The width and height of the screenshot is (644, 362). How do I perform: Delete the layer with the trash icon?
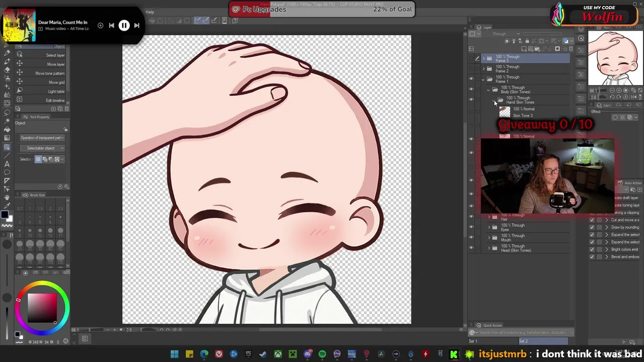pos(571,49)
